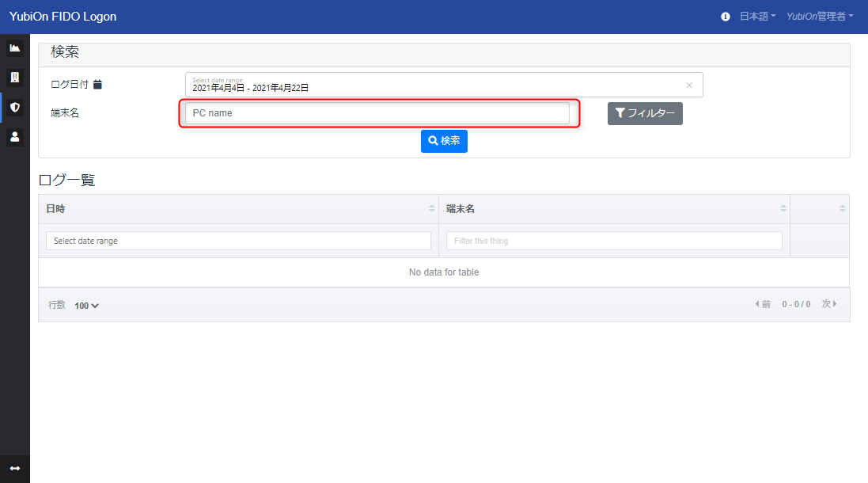Open the building icon in sidebar
The height and width of the screenshot is (483, 868).
(15, 78)
